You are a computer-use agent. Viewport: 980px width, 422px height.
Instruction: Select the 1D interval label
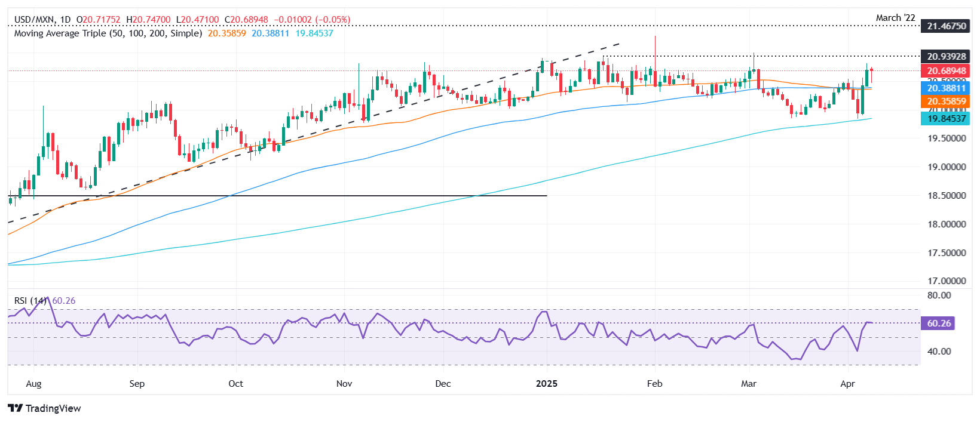(66, 20)
